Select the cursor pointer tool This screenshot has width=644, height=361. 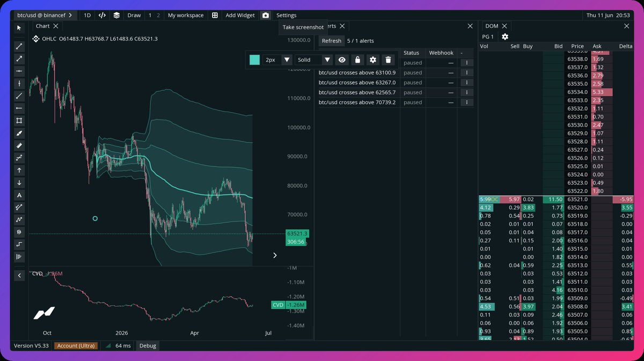(19, 27)
